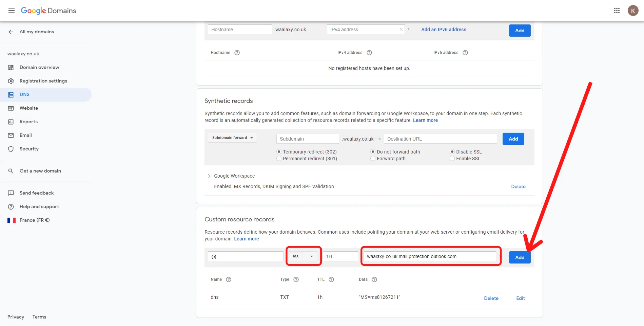Click the Google Domains logo
This screenshot has width=644, height=326.
(48, 11)
